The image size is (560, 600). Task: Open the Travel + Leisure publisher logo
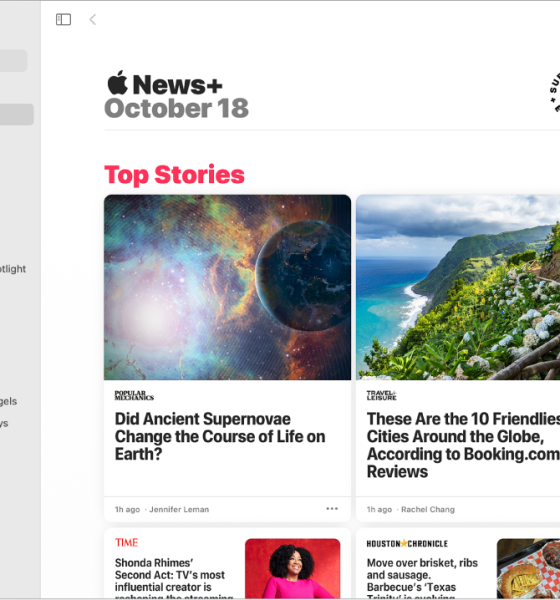(382, 395)
